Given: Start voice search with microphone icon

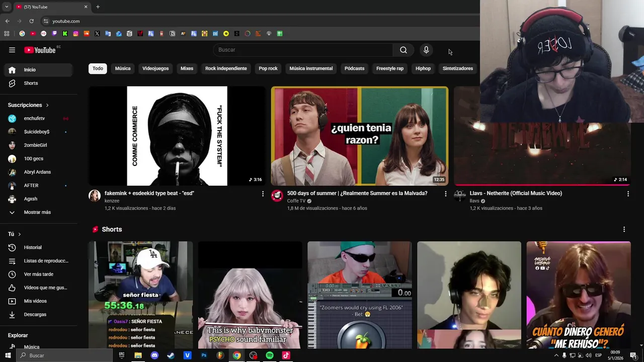Looking at the screenshot, I should click(426, 50).
